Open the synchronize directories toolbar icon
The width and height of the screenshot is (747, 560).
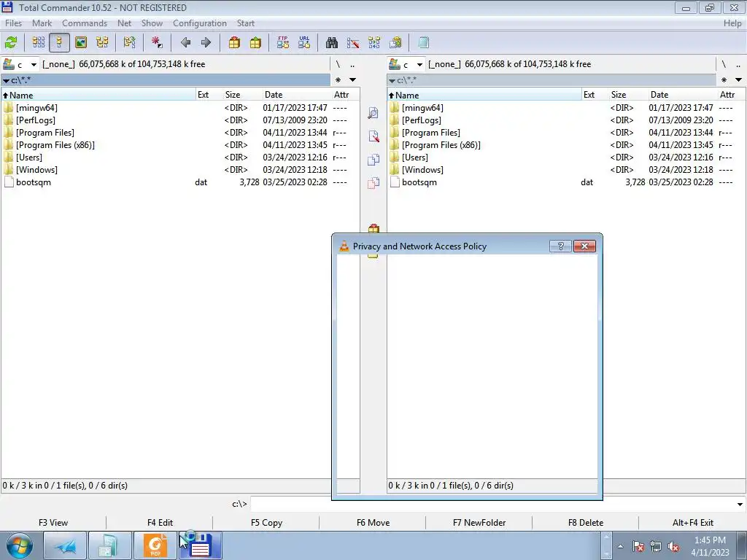[x=374, y=43]
